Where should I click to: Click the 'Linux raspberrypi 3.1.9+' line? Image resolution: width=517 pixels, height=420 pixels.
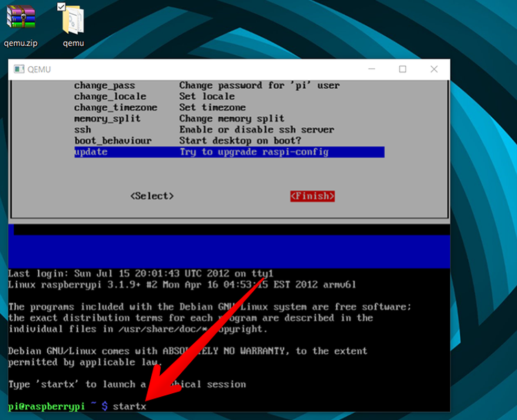[182, 284]
